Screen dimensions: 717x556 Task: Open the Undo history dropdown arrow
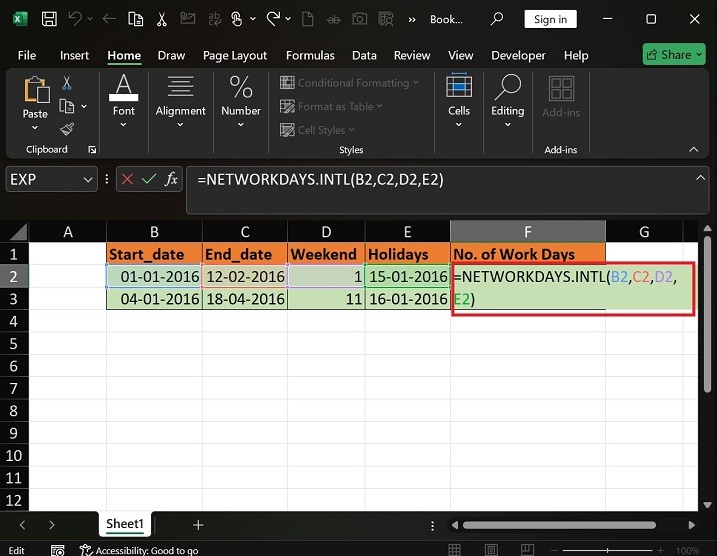pyautogui.click(x=90, y=19)
